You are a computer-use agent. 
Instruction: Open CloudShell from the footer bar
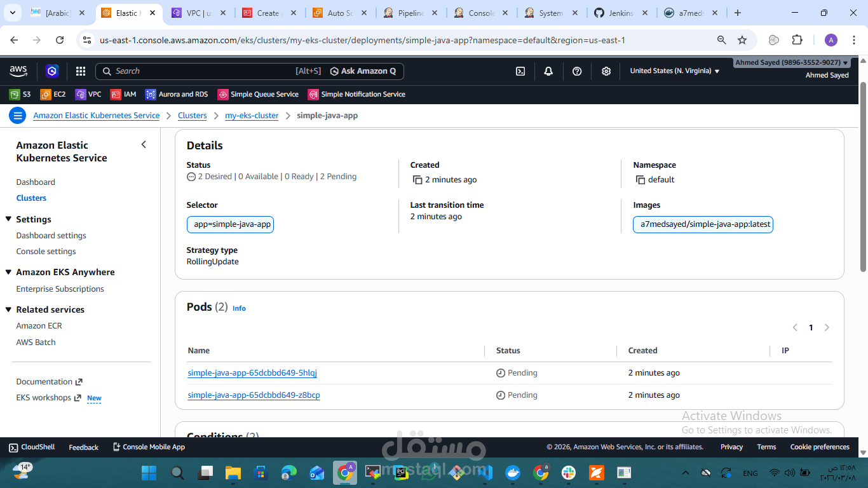pyautogui.click(x=32, y=447)
